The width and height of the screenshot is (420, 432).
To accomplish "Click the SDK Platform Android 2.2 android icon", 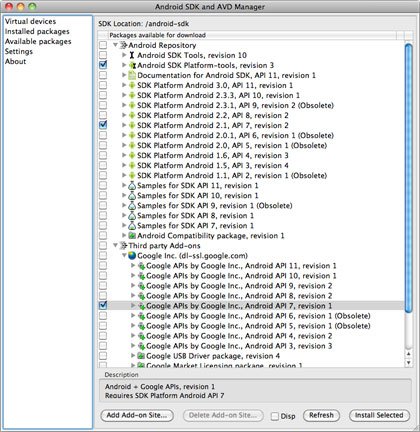I will click(x=132, y=115).
